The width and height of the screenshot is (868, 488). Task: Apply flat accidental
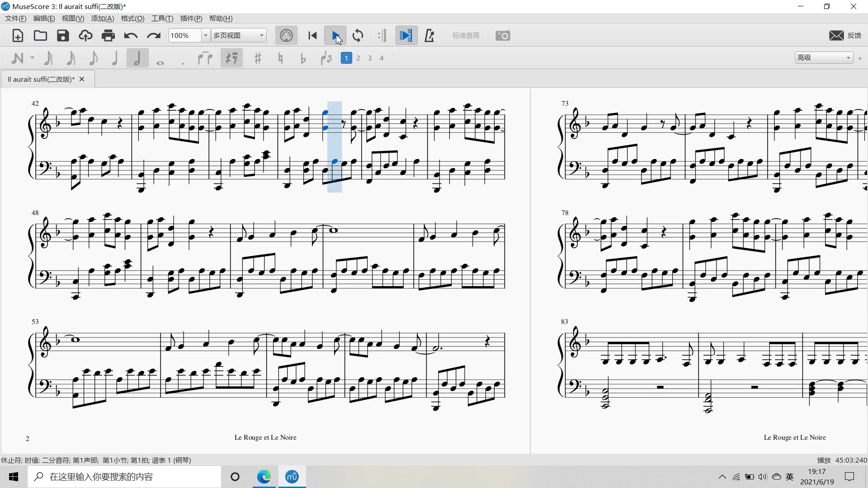(303, 58)
